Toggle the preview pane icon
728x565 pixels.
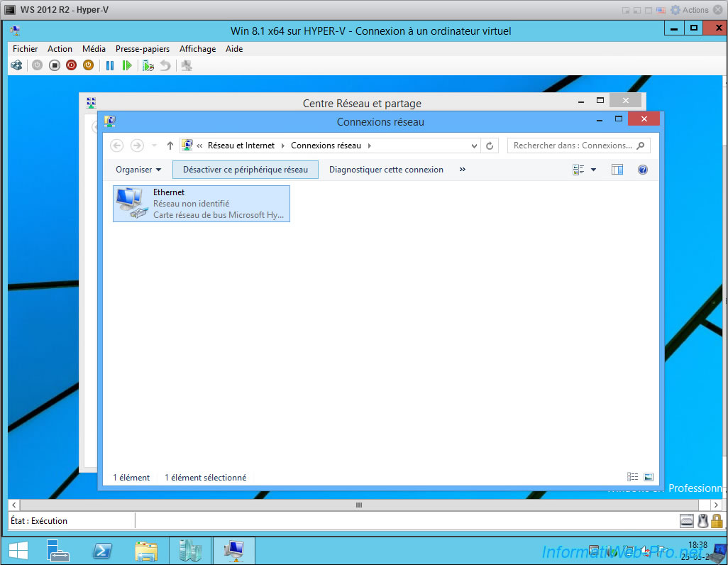(617, 170)
